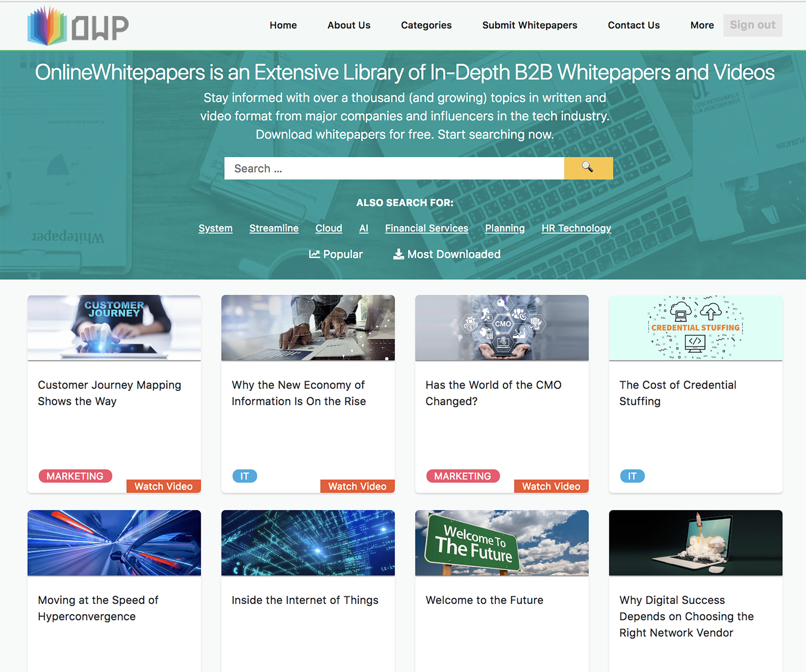Click MARKETING tag on Customer Journey card

tap(75, 476)
